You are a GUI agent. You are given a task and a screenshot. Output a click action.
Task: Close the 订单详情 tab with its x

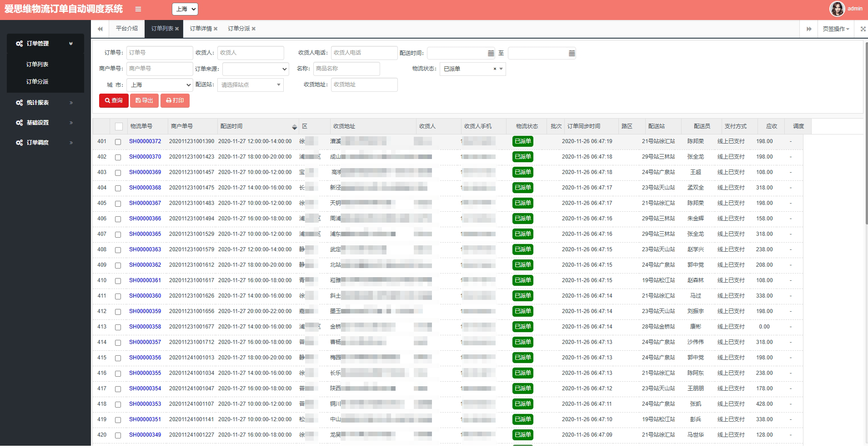tap(216, 29)
